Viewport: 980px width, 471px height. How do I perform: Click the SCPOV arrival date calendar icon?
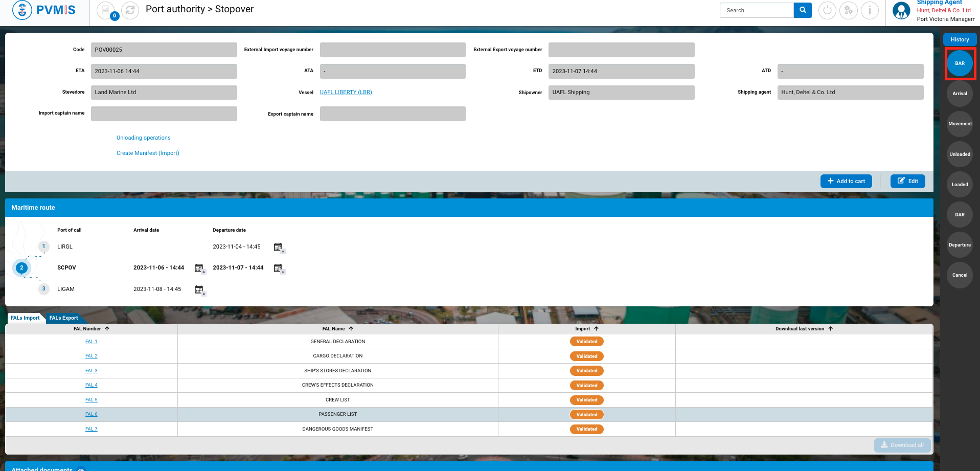(199, 268)
